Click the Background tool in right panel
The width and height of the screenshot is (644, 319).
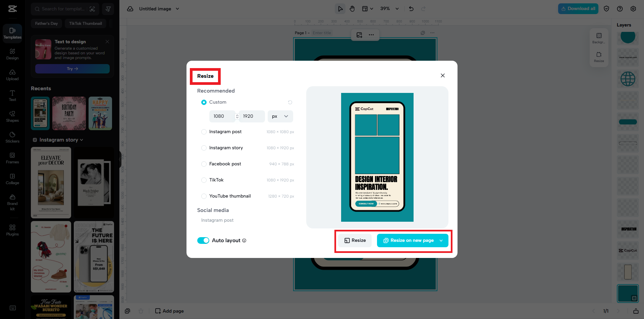(x=599, y=38)
